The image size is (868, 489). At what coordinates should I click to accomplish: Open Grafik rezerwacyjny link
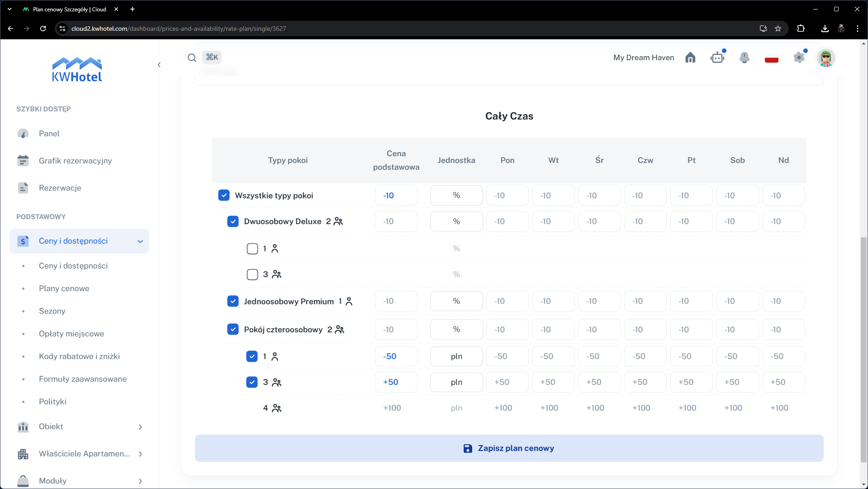click(x=75, y=161)
